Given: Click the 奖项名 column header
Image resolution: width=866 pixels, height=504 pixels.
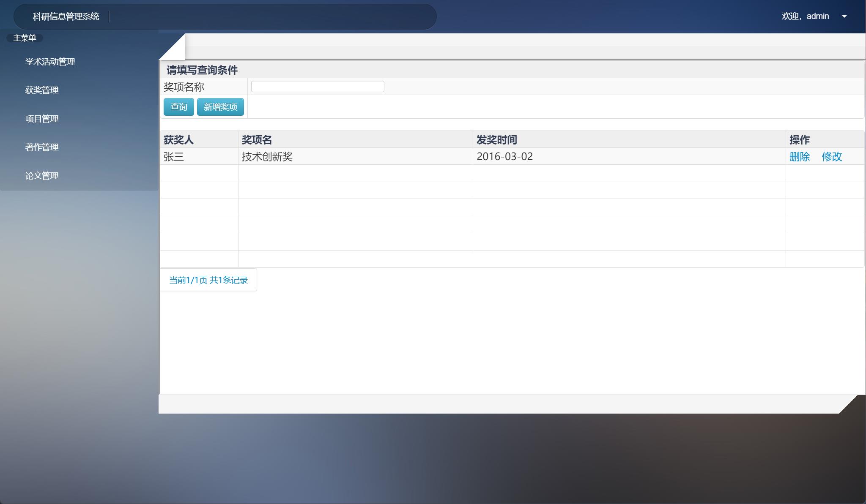Looking at the screenshot, I should (x=257, y=140).
